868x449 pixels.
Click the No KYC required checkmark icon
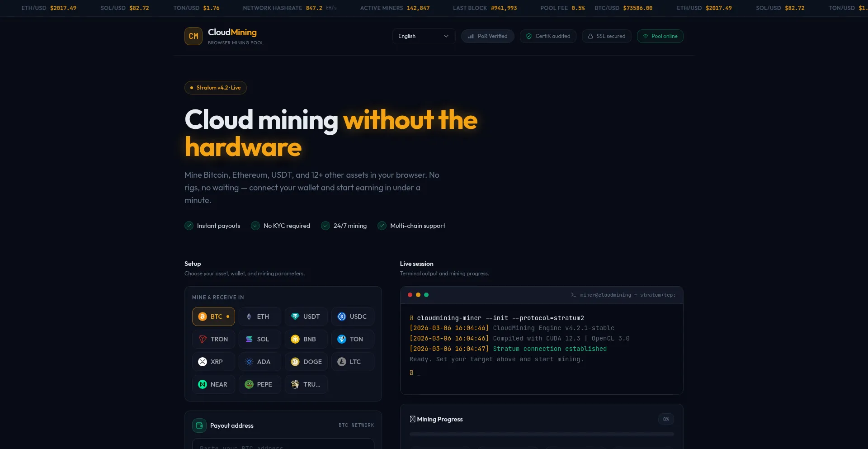coord(255,226)
